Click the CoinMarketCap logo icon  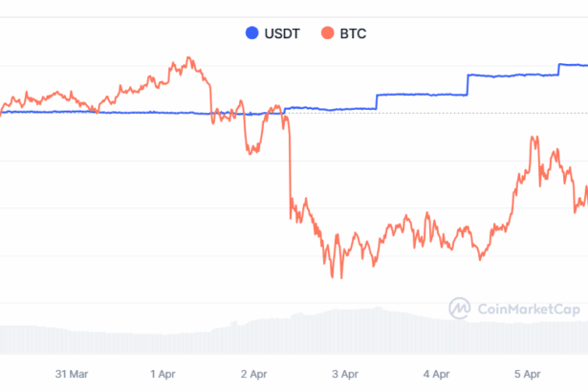[460, 308]
